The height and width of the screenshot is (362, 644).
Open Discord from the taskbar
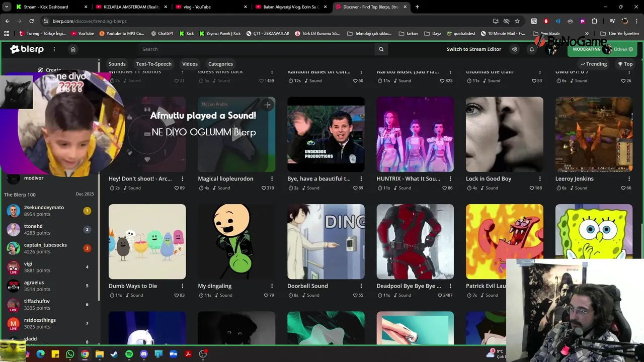coord(144,354)
